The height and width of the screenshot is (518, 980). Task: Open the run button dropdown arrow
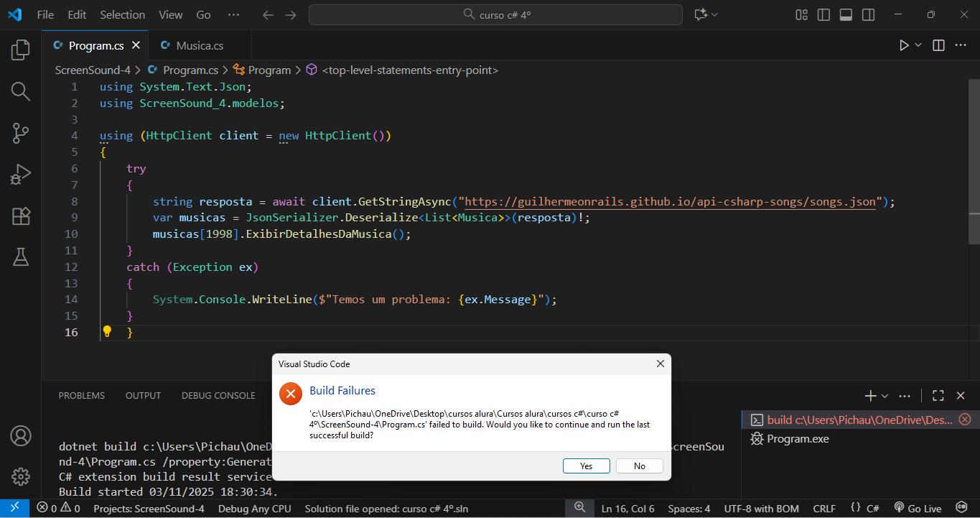[918, 45]
